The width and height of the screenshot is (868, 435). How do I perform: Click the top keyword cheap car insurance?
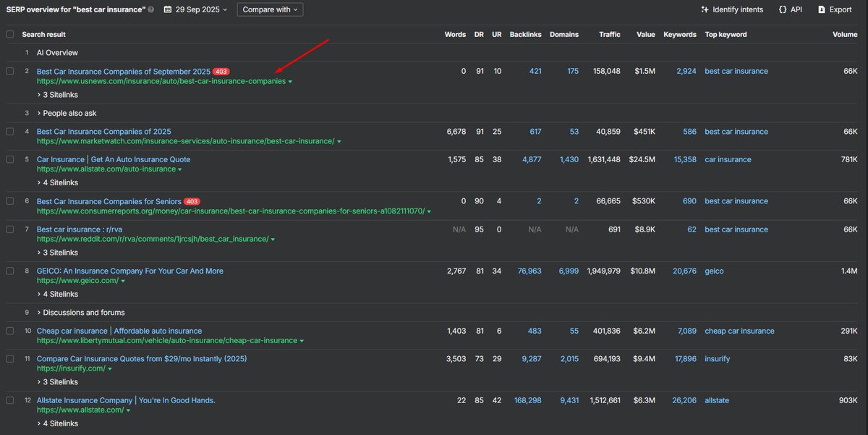tap(739, 331)
